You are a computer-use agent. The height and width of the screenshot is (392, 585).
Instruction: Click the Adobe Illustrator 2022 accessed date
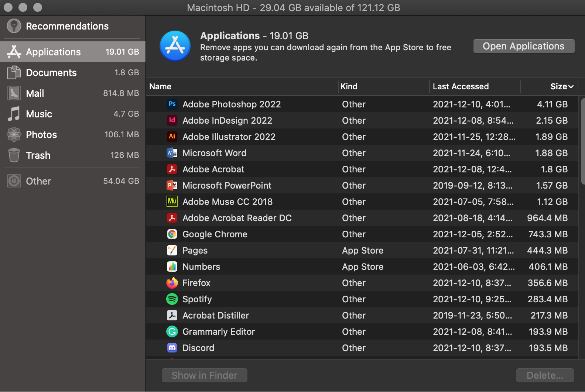click(474, 137)
